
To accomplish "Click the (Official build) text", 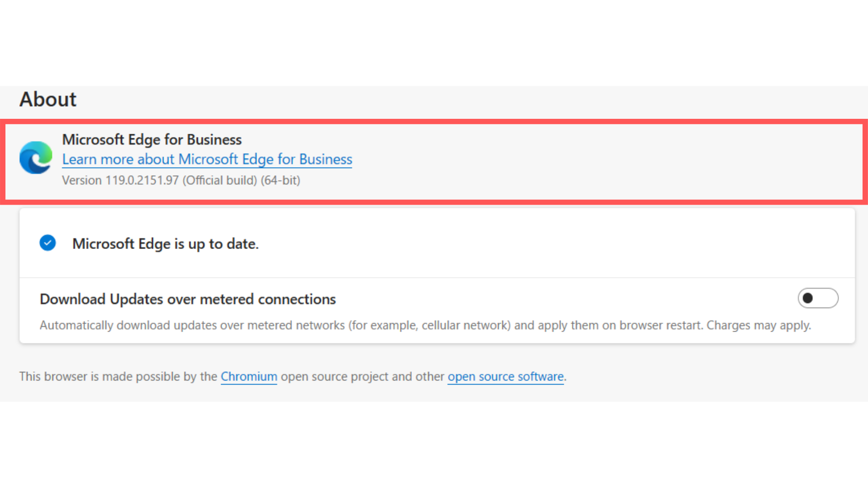I will 220,180.
